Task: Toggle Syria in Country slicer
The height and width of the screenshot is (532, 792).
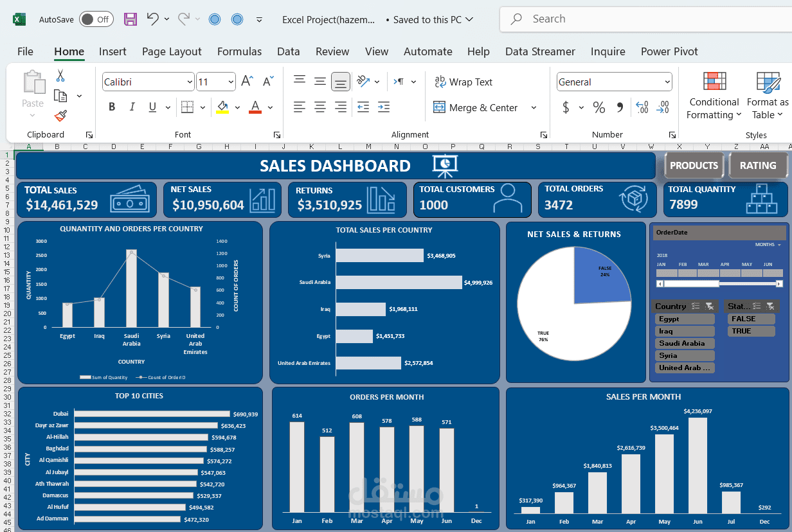Action: [685, 355]
